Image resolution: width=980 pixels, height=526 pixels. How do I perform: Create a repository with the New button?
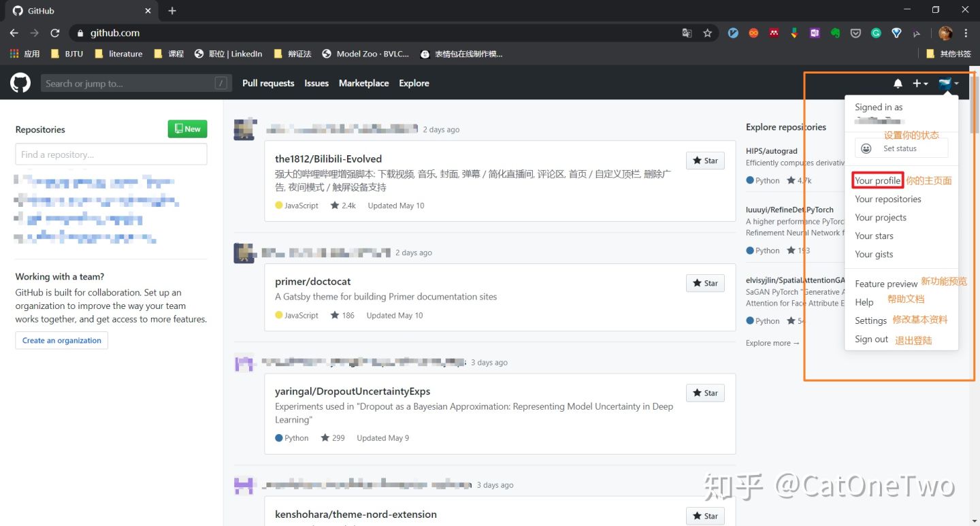[x=188, y=129]
